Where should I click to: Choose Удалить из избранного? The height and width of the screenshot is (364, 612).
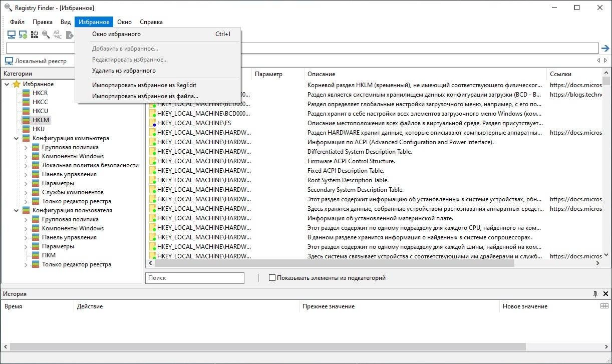point(158,71)
